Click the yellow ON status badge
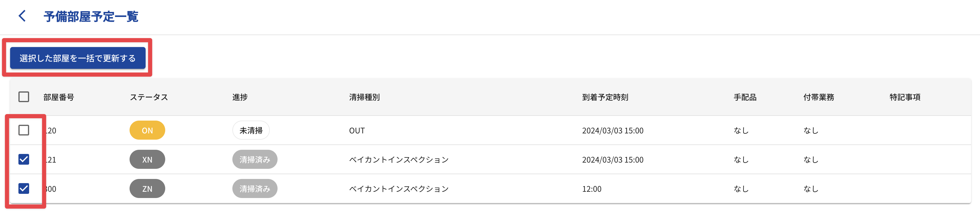Screen dimensions: 980x212 147,130
